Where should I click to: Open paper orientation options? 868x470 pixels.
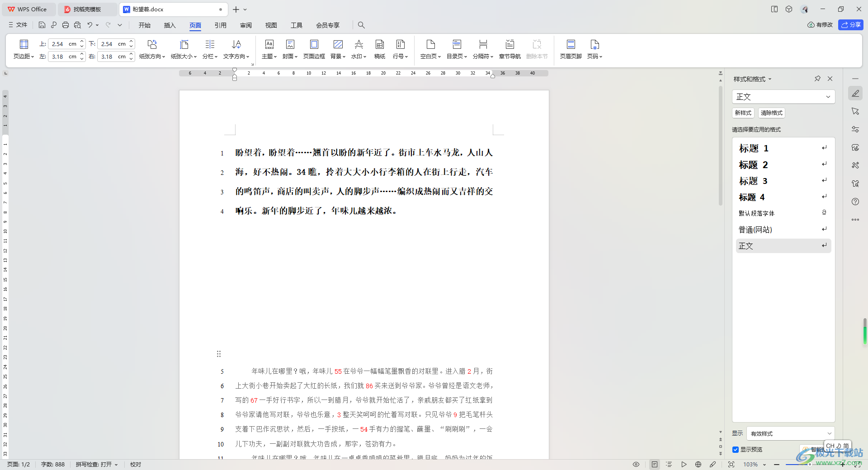pyautogui.click(x=152, y=49)
